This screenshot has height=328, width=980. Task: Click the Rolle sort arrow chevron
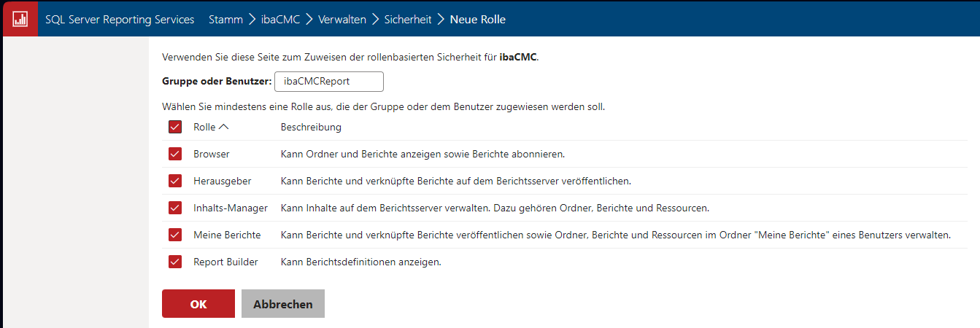(223, 127)
